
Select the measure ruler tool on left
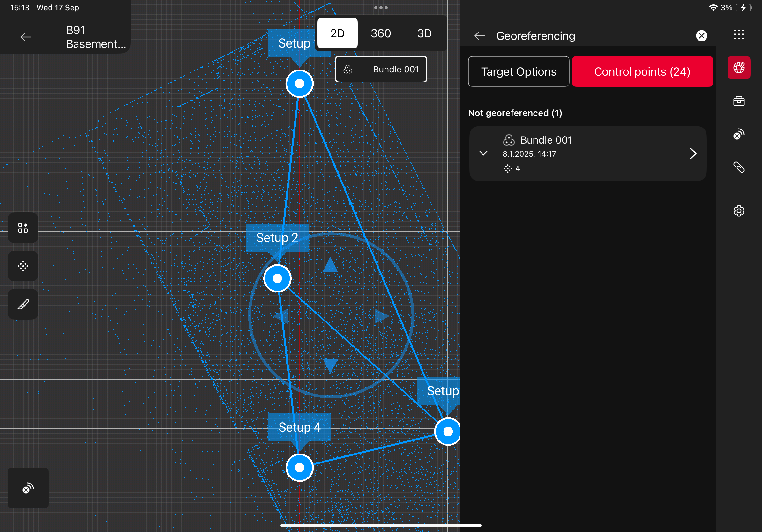point(23,305)
